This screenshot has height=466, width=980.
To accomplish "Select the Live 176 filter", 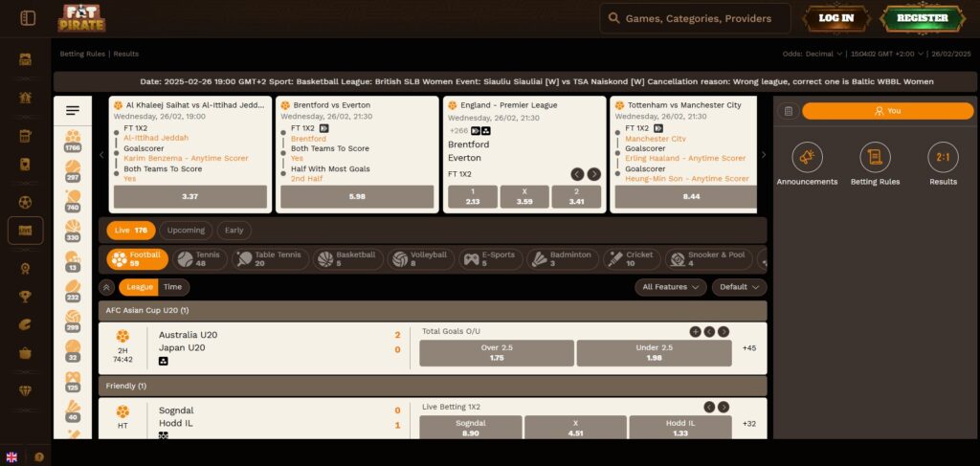I will [130, 230].
